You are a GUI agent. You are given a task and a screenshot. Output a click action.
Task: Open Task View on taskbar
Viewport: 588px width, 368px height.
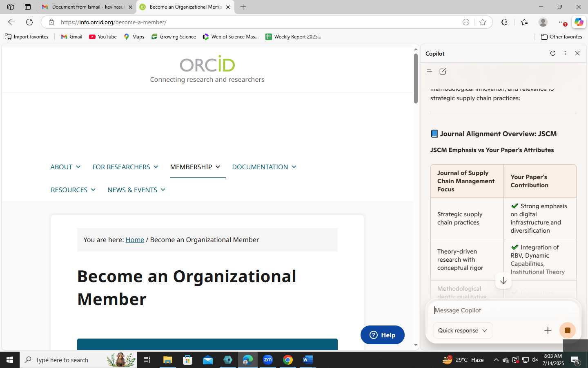pos(147,360)
